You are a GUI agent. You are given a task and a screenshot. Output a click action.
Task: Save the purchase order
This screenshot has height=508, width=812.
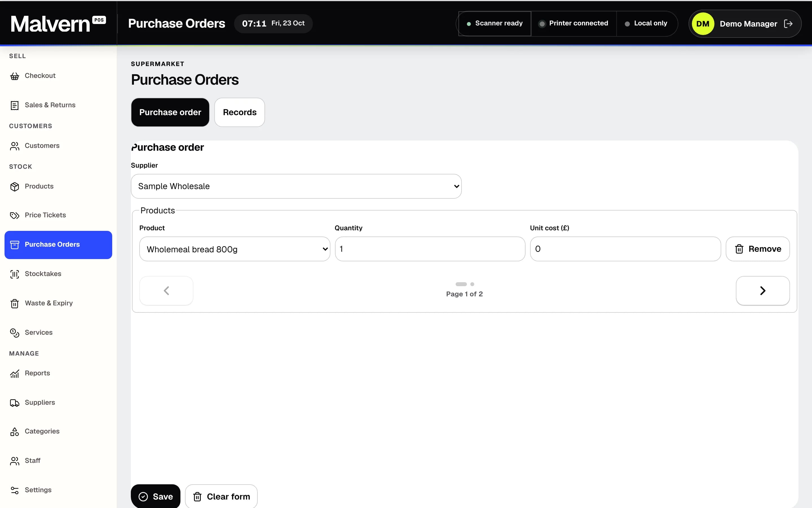(x=155, y=497)
